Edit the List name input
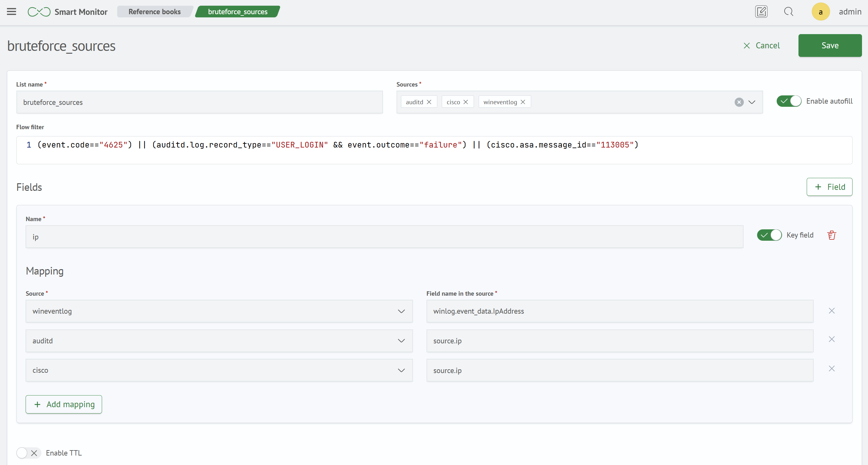 click(199, 102)
